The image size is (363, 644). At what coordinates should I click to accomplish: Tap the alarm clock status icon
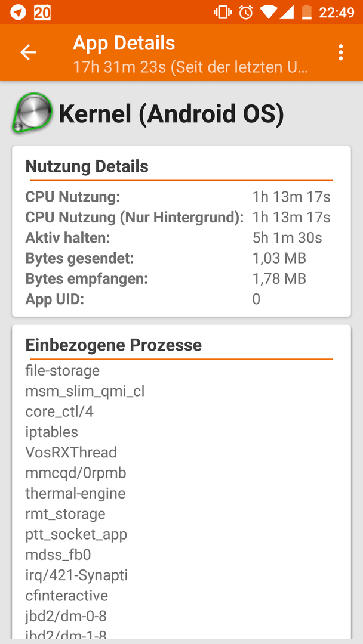click(246, 13)
